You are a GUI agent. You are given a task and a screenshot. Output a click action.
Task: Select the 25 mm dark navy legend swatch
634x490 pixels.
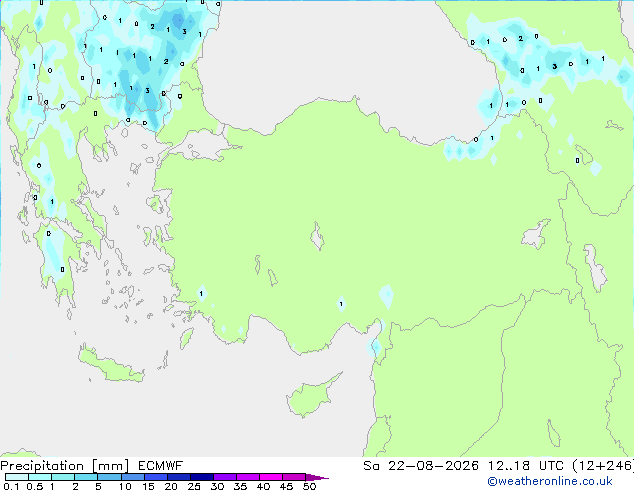[201, 477]
